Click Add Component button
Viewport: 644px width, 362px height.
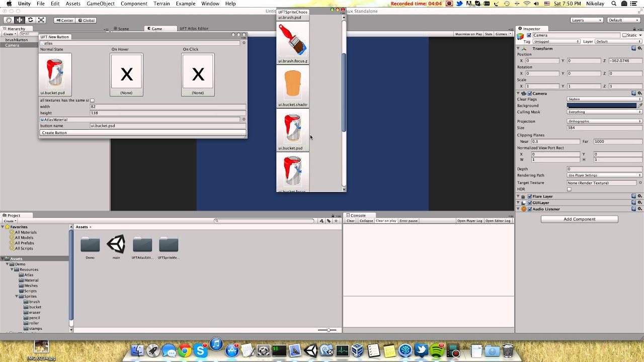tap(580, 219)
